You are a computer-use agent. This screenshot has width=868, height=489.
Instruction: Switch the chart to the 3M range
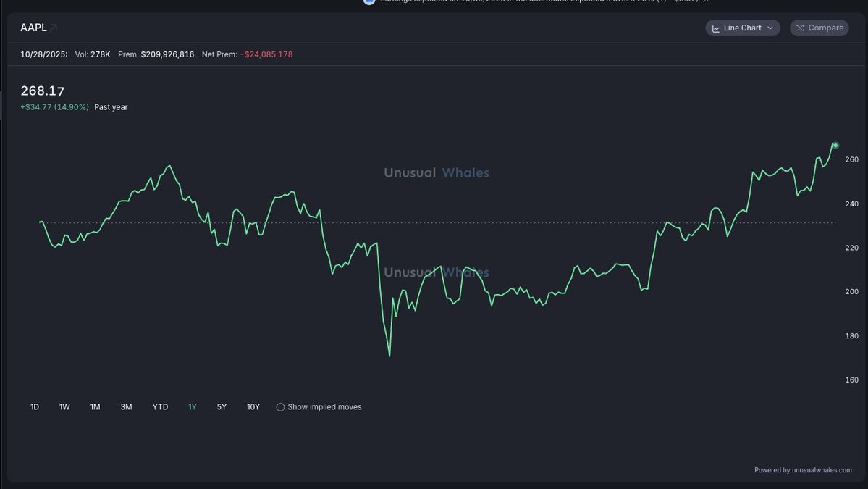126,407
